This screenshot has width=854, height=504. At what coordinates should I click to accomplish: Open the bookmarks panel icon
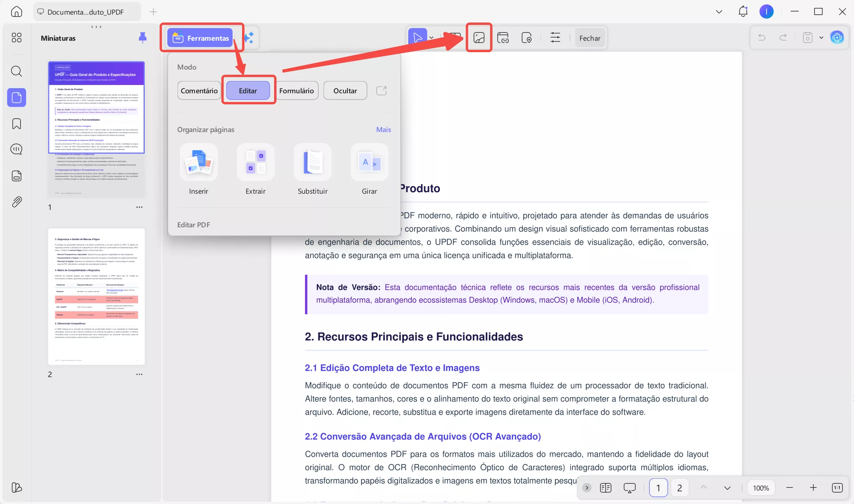[17, 124]
